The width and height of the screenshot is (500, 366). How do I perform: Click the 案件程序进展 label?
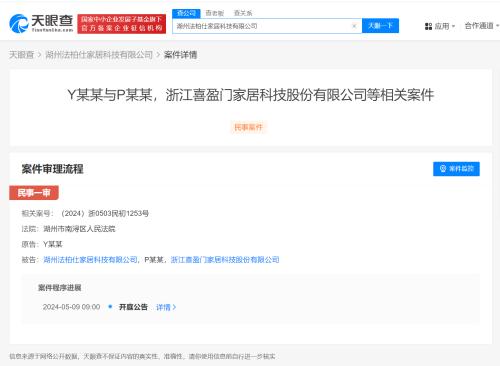pyautogui.click(x=60, y=288)
